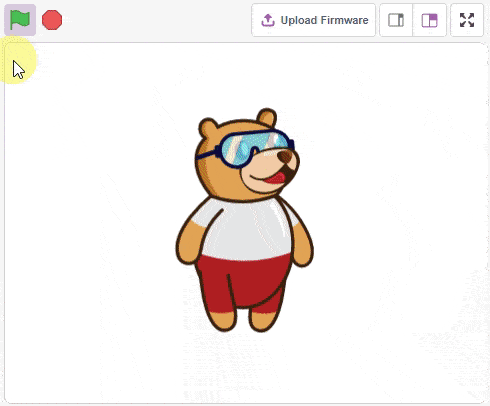Click the purple upload arrow icon
This screenshot has width=490, height=406.
click(x=268, y=20)
